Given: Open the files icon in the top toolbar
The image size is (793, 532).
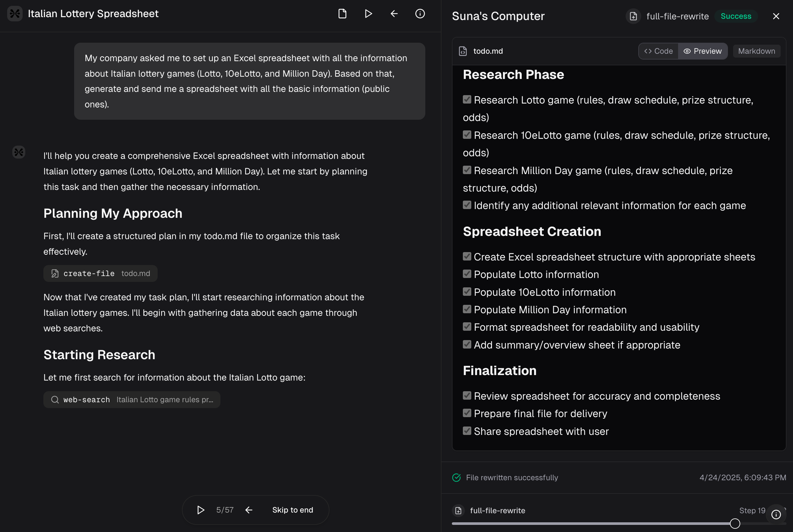Looking at the screenshot, I should click(342, 14).
